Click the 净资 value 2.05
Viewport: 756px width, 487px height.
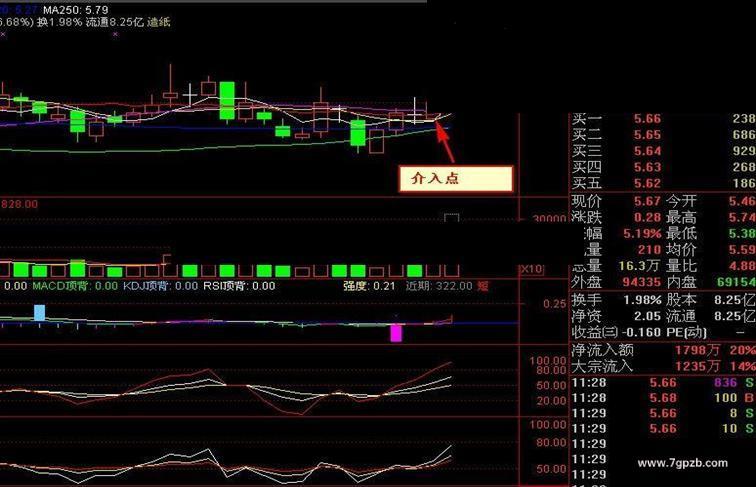647,316
